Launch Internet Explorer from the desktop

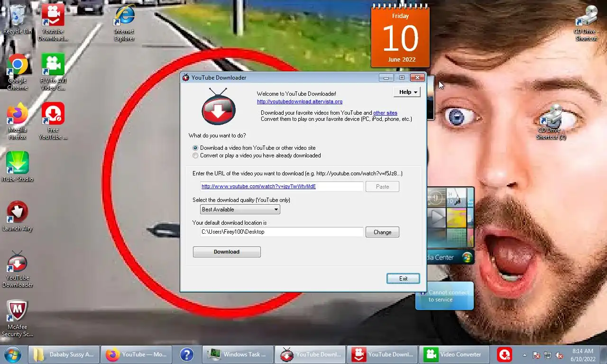pyautogui.click(x=124, y=22)
